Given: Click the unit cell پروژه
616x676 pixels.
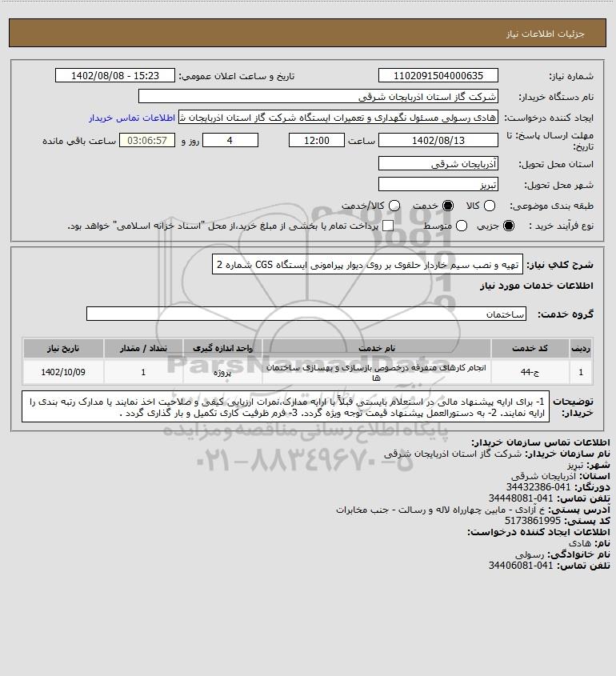Looking at the screenshot, I should (222, 372).
